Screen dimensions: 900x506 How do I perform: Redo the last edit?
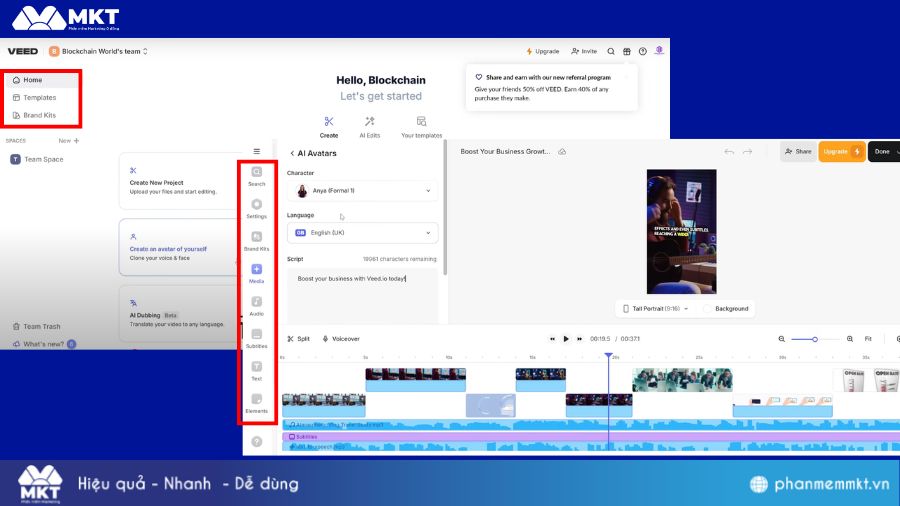point(747,151)
